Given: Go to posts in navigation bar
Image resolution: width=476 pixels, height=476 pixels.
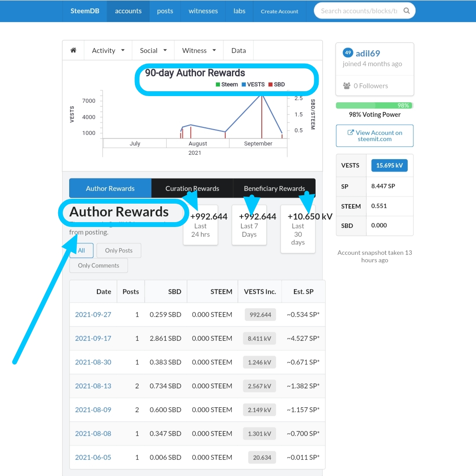Looking at the screenshot, I should coord(165,11).
